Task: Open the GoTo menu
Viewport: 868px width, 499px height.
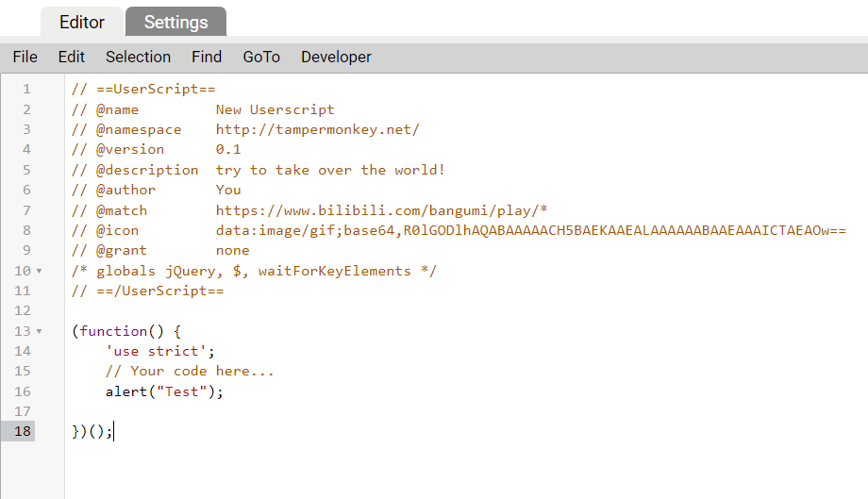Action: (x=261, y=57)
